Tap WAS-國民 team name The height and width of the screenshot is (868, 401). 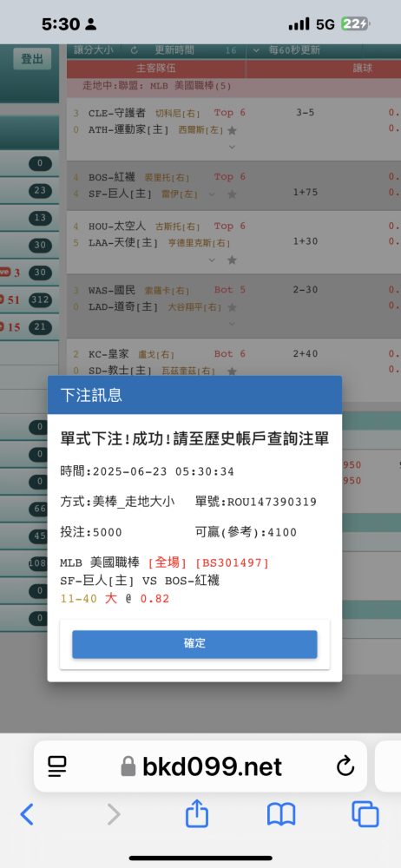pyautogui.click(x=111, y=290)
